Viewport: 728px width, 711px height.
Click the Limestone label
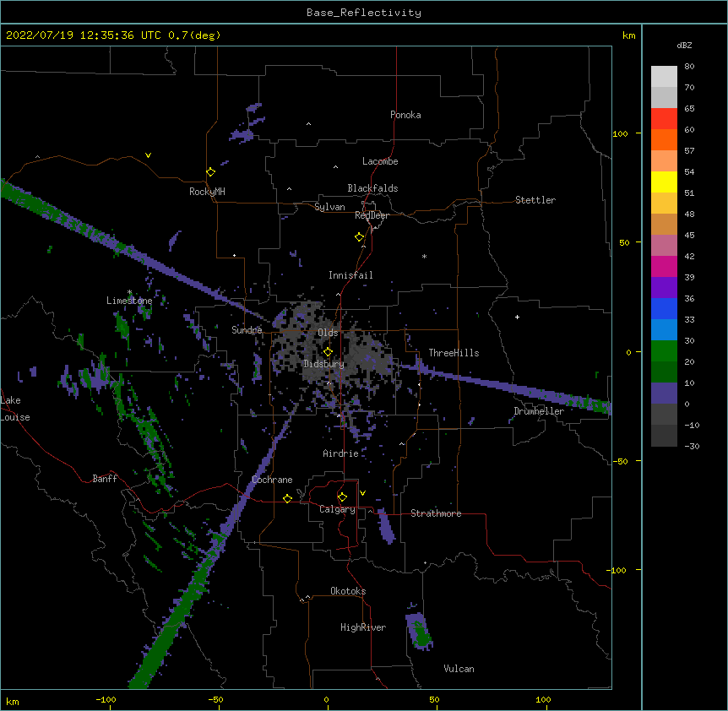pyautogui.click(x=129, y=301)
